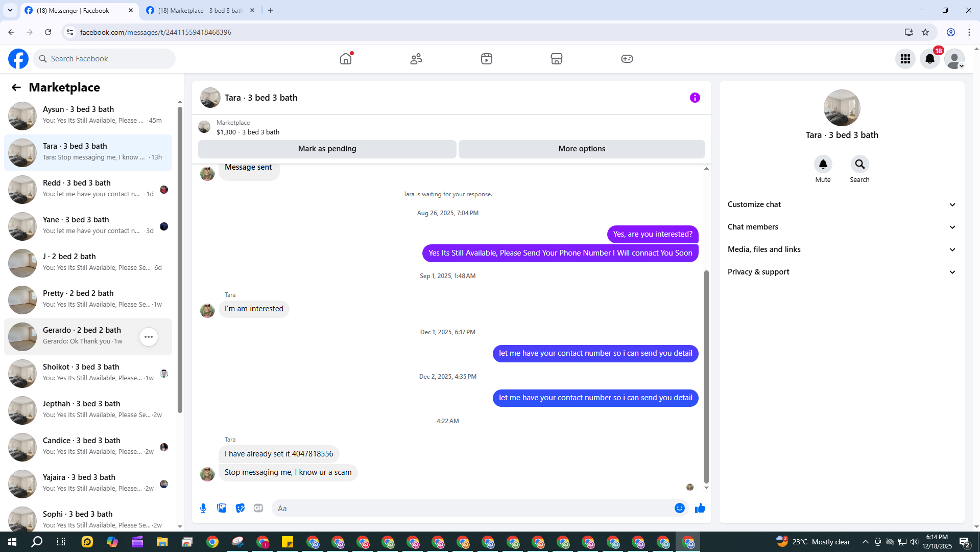Click the conversation list scrollbar
The height and width of the screenshot is (552, 980).
[180, 260]
